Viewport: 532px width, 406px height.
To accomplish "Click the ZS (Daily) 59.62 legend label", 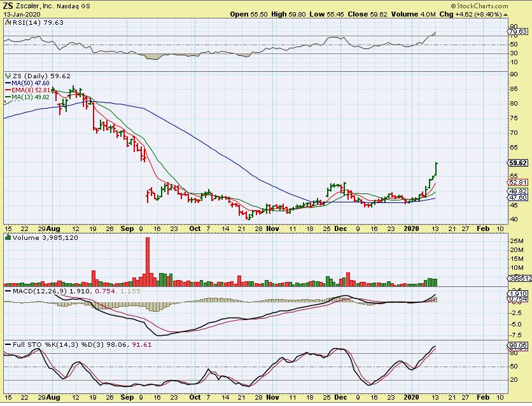I will (x=42, y=76).
